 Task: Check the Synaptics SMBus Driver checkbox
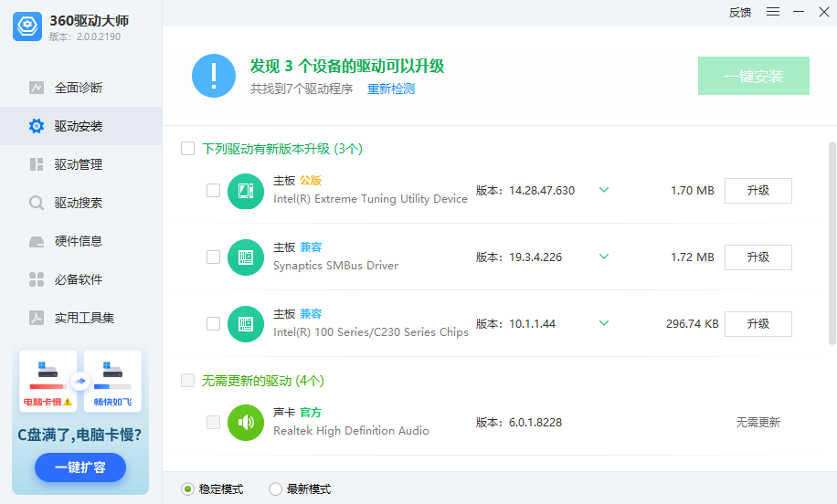coord(214,257)
